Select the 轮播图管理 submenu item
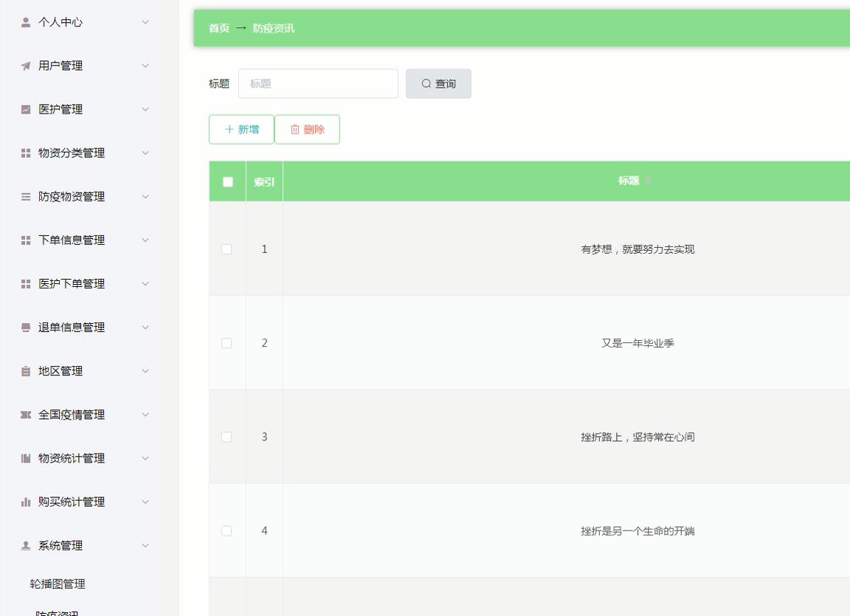850x616 pixels. click(58, 584)
